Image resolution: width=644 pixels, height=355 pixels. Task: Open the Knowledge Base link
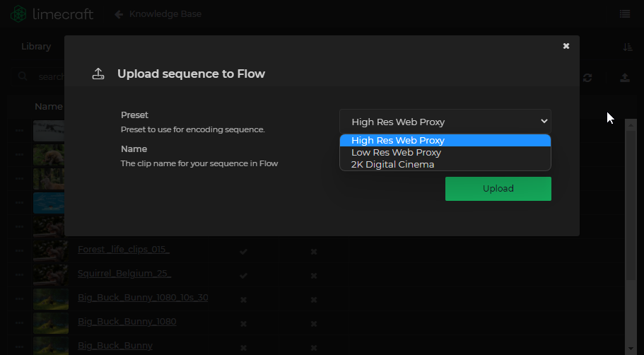click(x=165, y=14)
